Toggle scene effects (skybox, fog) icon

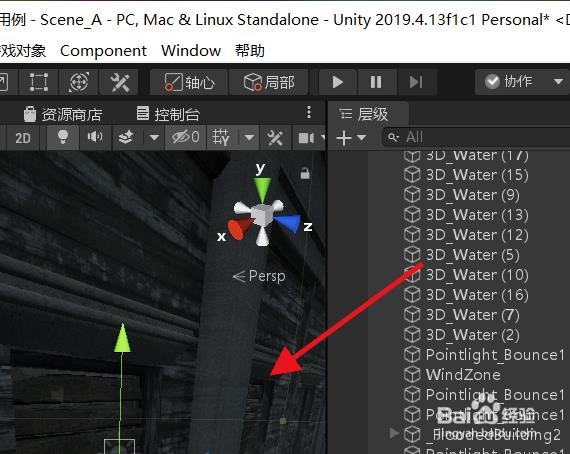pyautogui.click(x=126, y=137)
